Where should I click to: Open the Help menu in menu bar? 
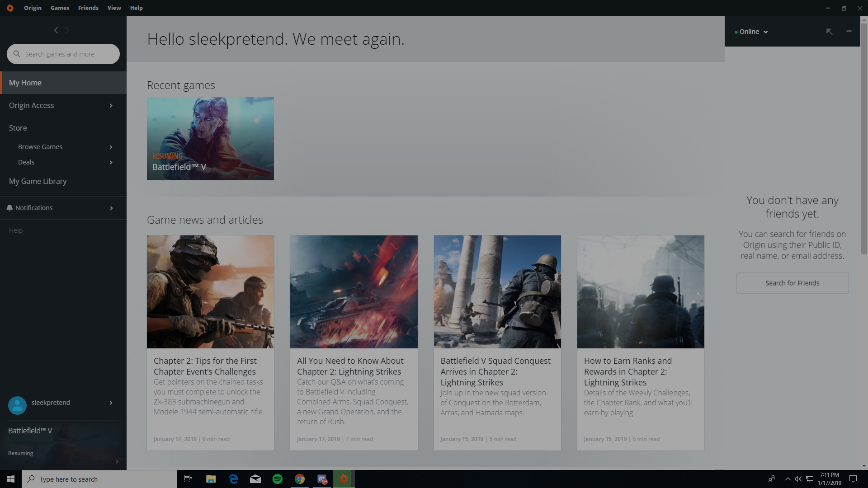pyautogui.click(x=136, y=8)
